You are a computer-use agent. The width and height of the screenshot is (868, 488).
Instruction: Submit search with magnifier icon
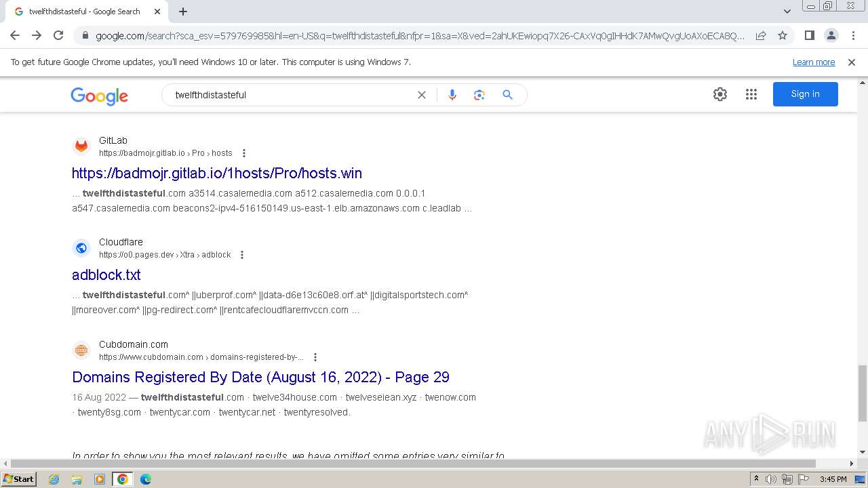(507, 95)
